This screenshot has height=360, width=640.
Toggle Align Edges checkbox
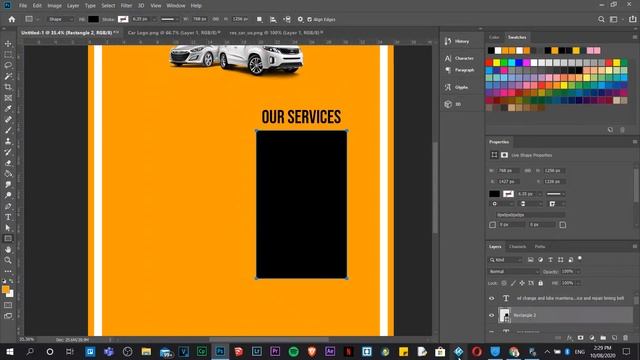(309, 19)
